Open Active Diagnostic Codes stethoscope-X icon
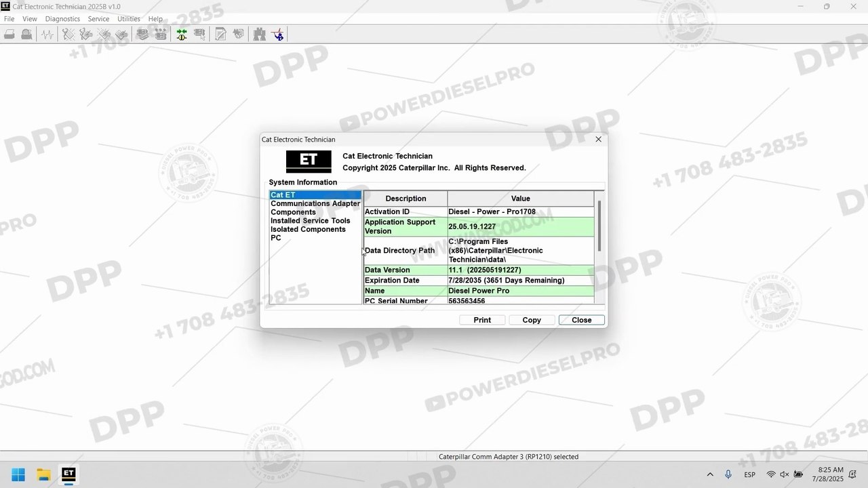 pyautogui.click(x=68, y=34)
